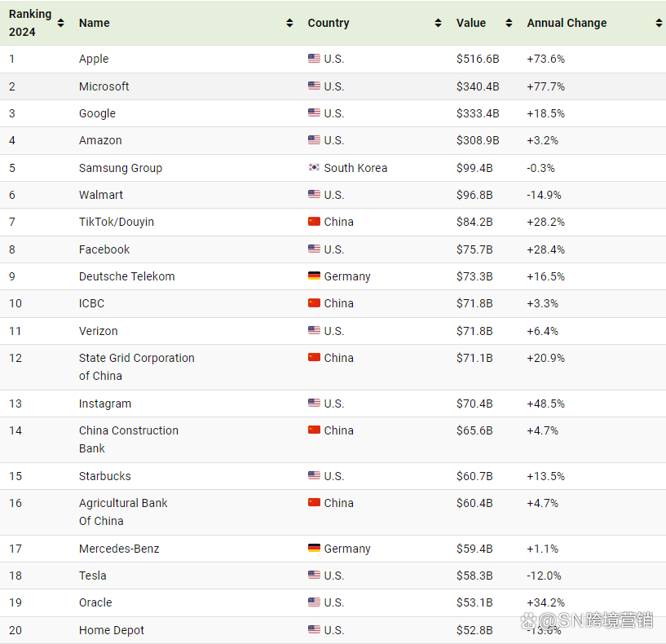Select the "TikTok/Douyin" name
The height and width of the screenshot is (644, 666).
[117, 223]
